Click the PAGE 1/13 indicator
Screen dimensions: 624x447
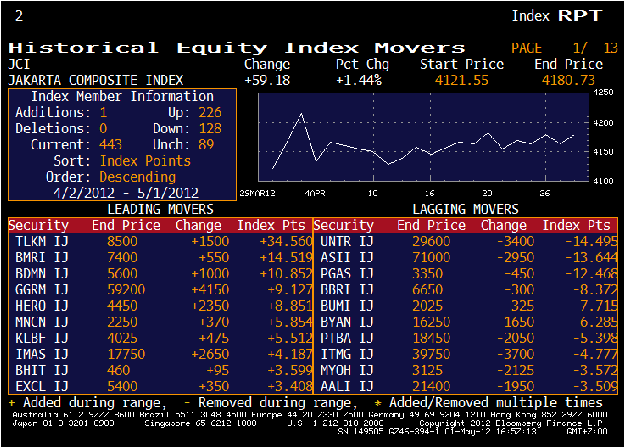click(565, 47)
